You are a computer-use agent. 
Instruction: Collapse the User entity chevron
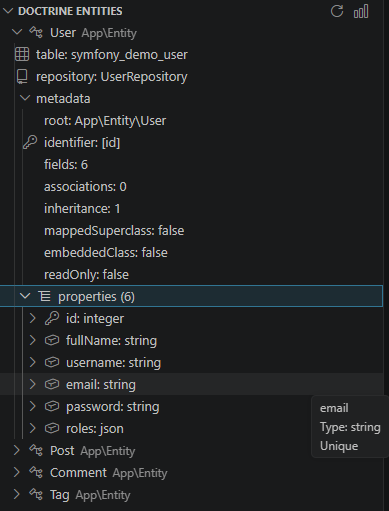(17, 32)
